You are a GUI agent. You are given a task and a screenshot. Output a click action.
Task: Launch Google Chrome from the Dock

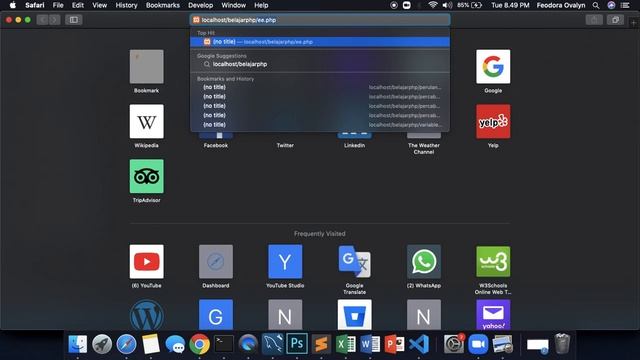click(199, 344)
